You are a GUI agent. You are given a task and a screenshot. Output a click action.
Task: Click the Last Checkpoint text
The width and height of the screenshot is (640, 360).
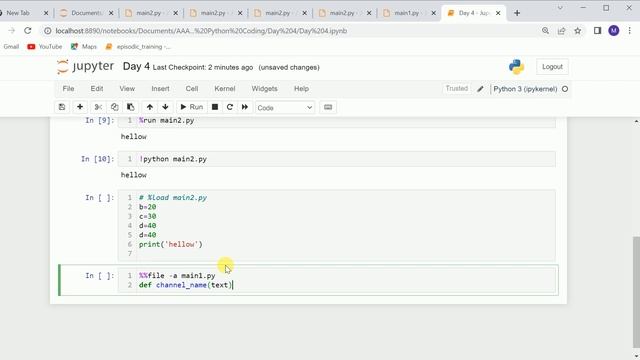click(x=203, y=67)
